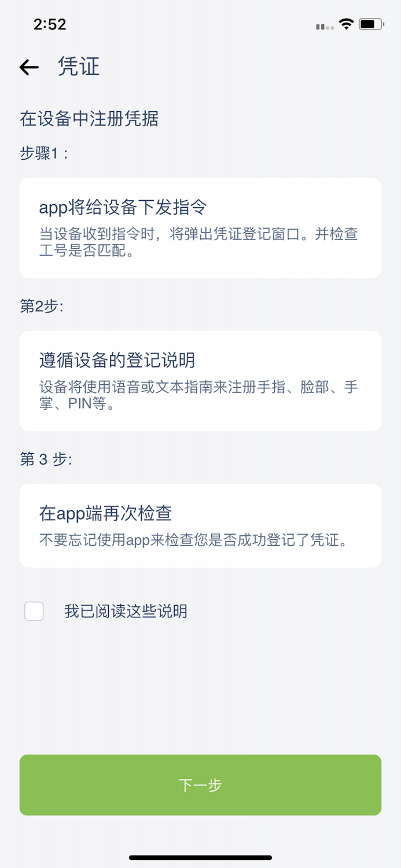Toggle the reading acknowledgment checkbox
The image size is (401, 868).
pyautogui.click(x=34, y=611)
